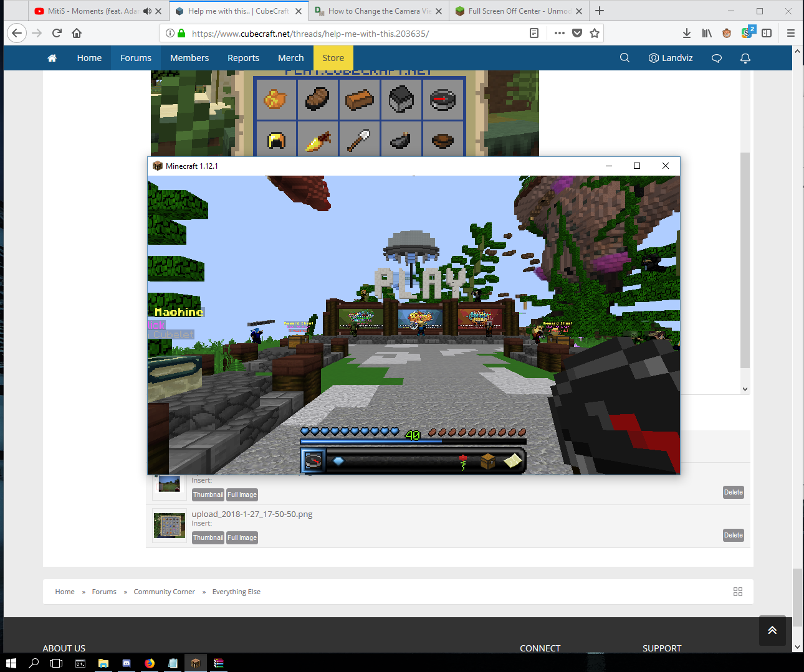Screen dimensions: 804x672
Task: Open Merch in site navigation
Action: 291,58
